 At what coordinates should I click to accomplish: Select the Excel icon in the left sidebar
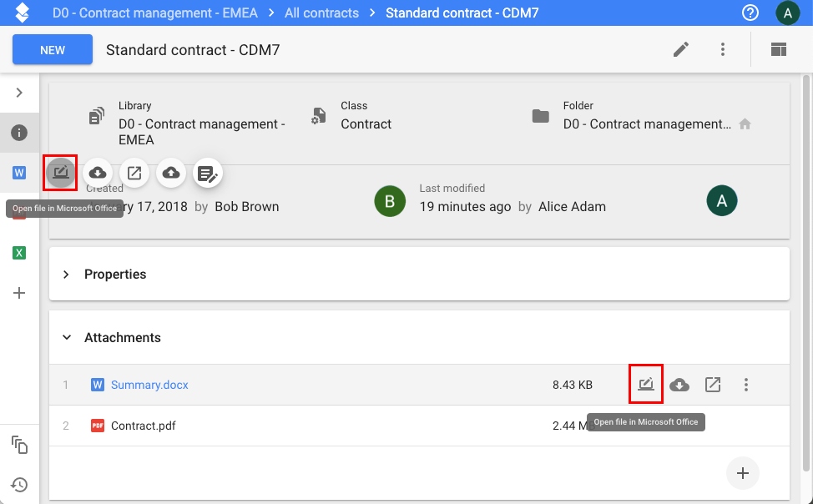pos(19,252)
